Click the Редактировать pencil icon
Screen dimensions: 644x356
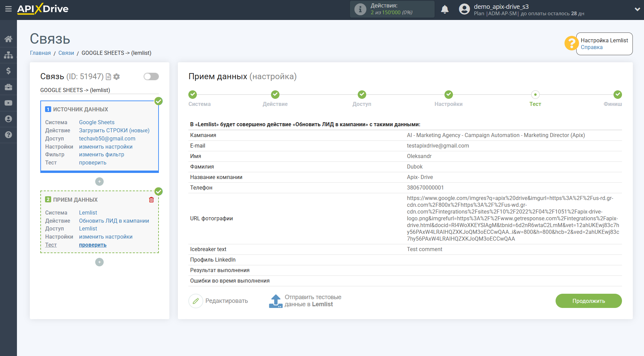pos(196,301)
